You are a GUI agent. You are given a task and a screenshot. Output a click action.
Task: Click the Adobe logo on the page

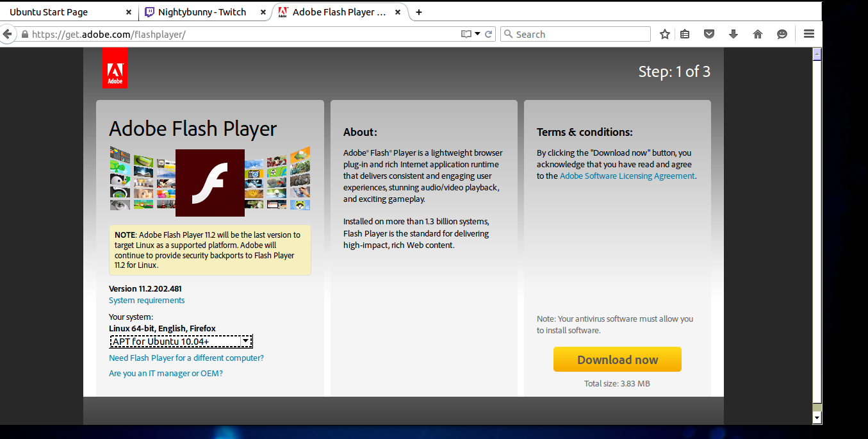point(115,67)
